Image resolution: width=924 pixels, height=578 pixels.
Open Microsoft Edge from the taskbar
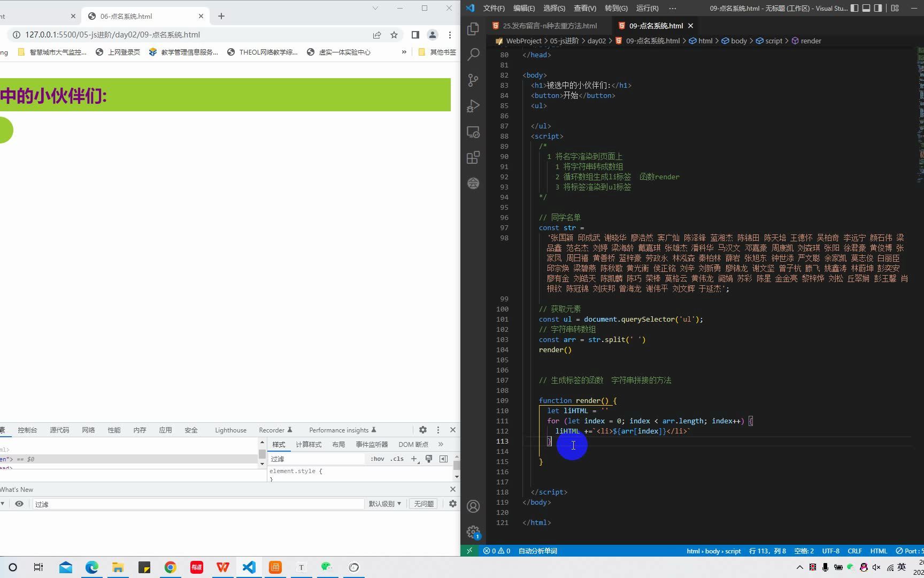(x=92, y=567)
